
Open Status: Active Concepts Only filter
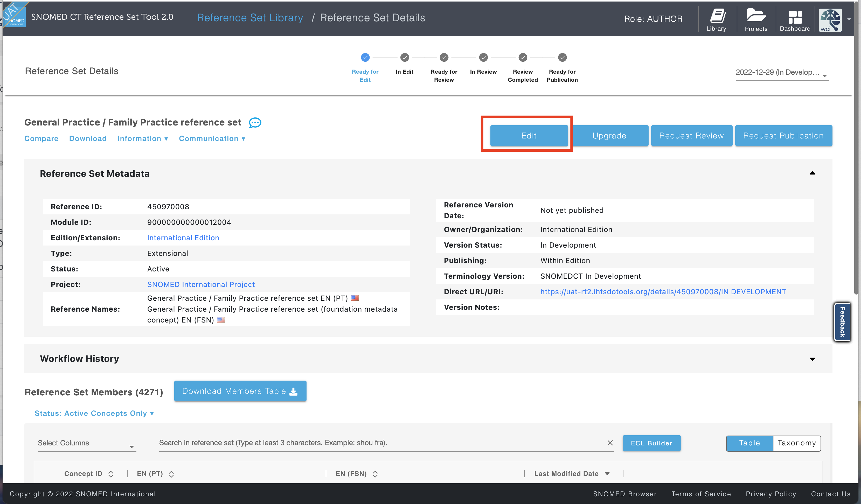click(x=94, y=413)
